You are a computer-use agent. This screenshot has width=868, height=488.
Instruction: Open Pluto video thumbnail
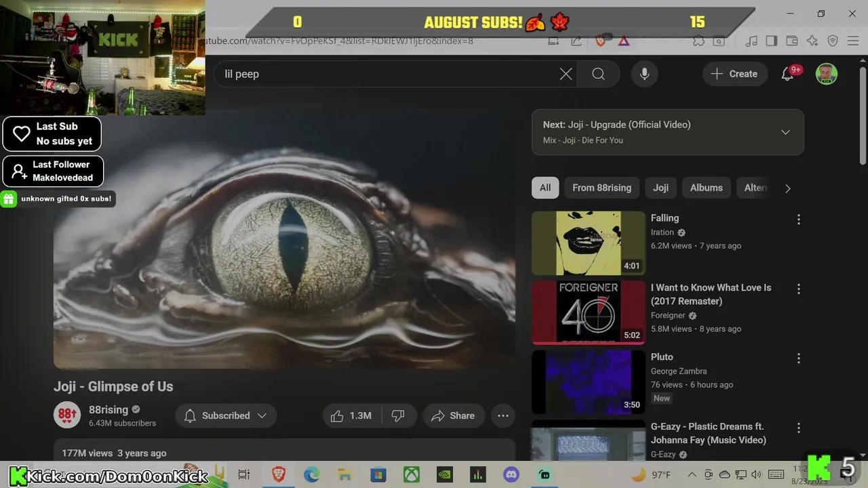tap(588, 382)
